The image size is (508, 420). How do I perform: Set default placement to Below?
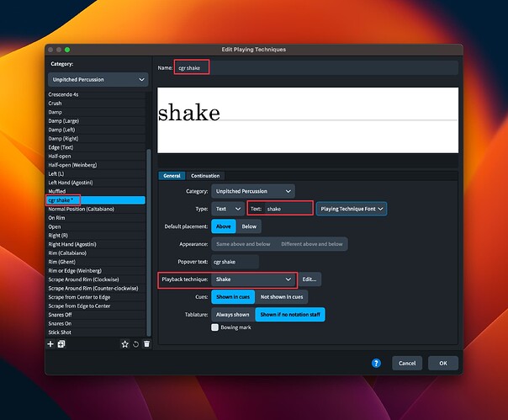pyautogui.click(x=249, y=226)
